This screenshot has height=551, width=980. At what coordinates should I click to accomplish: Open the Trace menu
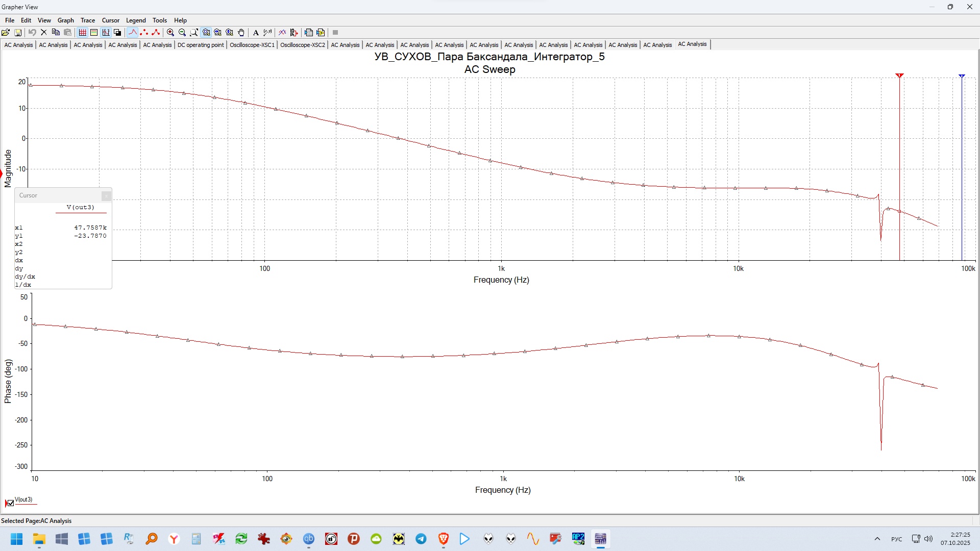point(87,20)
